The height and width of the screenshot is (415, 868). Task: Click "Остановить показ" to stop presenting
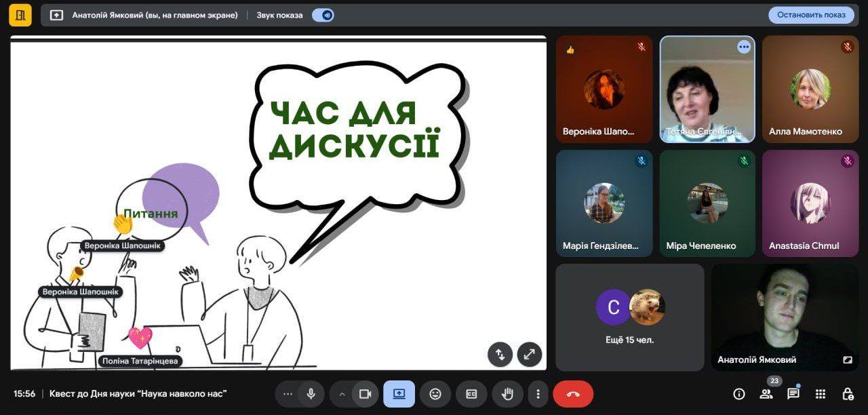click(x=811, y=15)
